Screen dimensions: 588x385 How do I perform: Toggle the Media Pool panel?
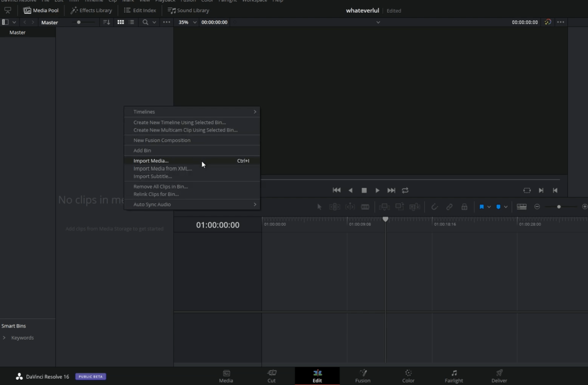41,10
